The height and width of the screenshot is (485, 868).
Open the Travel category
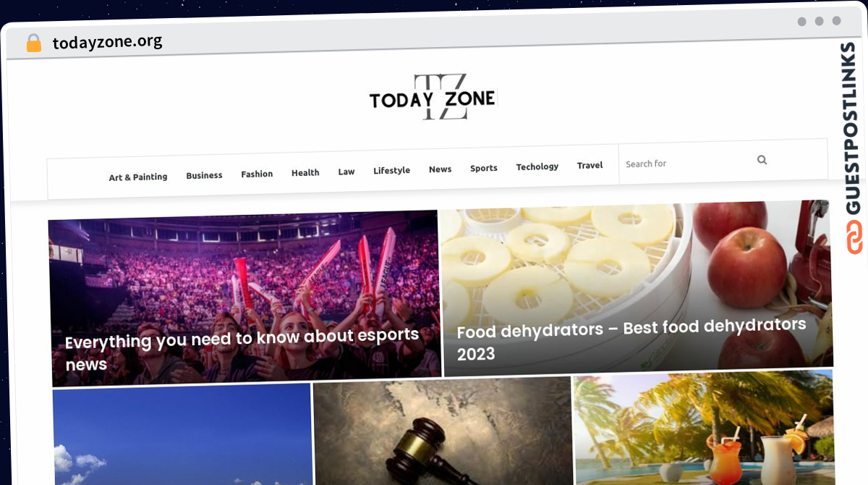pyautogui.click(x=590, y=165)
